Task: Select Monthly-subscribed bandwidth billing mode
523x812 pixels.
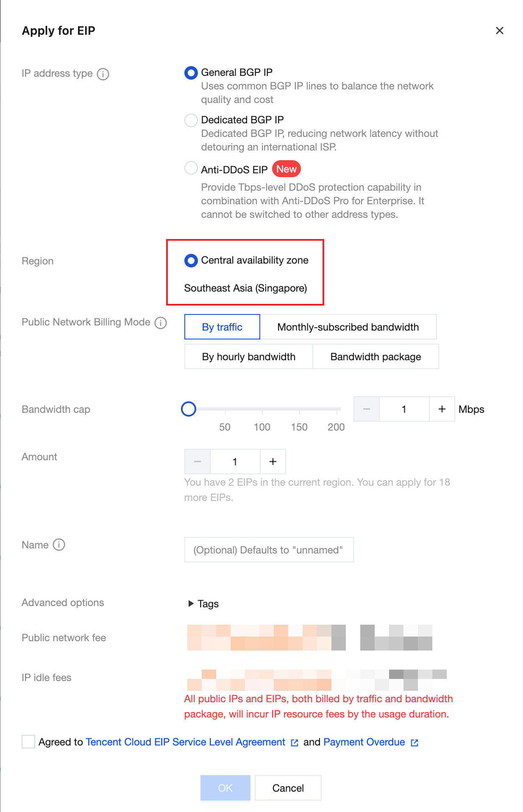Action: click(x=348, y=327)
